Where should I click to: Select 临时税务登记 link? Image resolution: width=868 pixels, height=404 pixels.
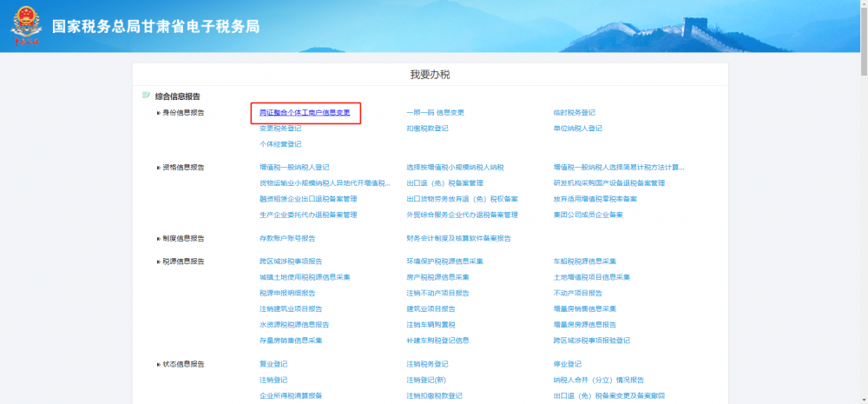click(x=574, y=113)
